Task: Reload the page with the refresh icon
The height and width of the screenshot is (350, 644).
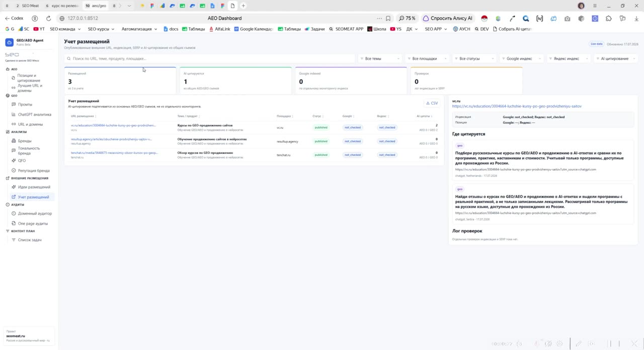Action: pos(48,18)
